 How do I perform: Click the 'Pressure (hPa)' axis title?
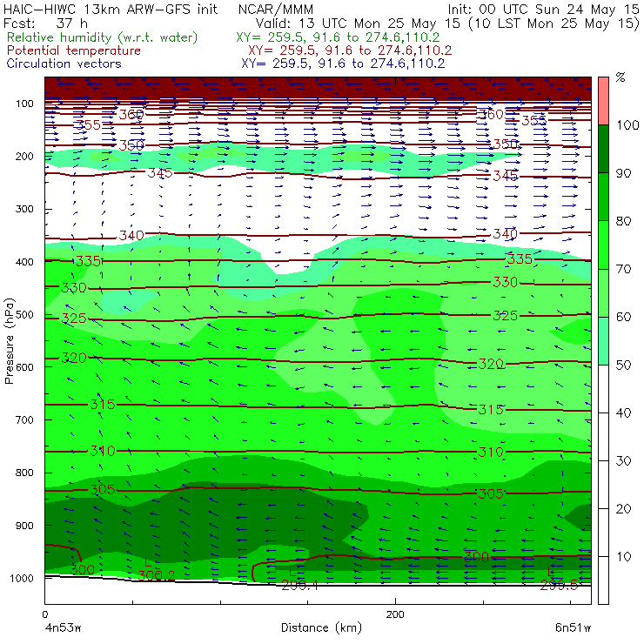tap(10, 341)
